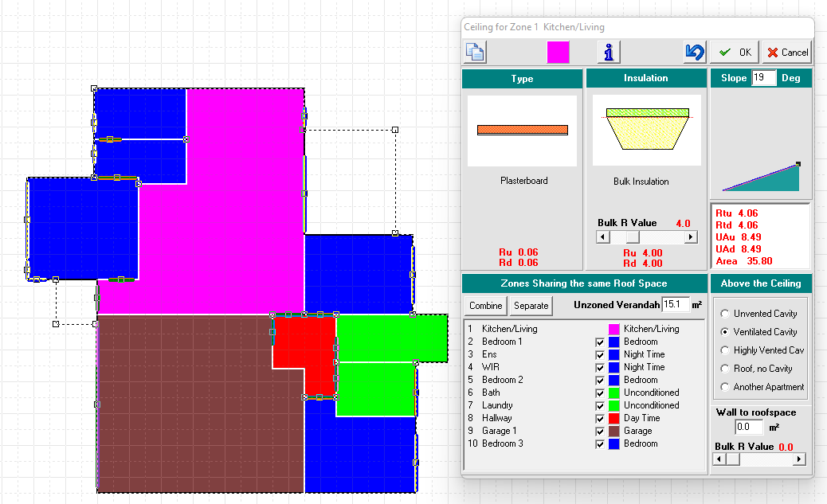
Task: Click the Combine zones button
Action: [485, 306]
